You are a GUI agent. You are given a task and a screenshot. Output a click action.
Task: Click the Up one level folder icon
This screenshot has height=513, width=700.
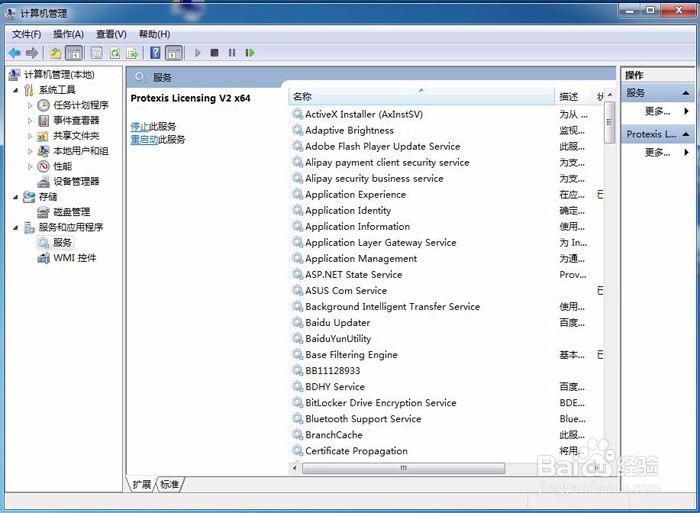(x=55, y=53)
